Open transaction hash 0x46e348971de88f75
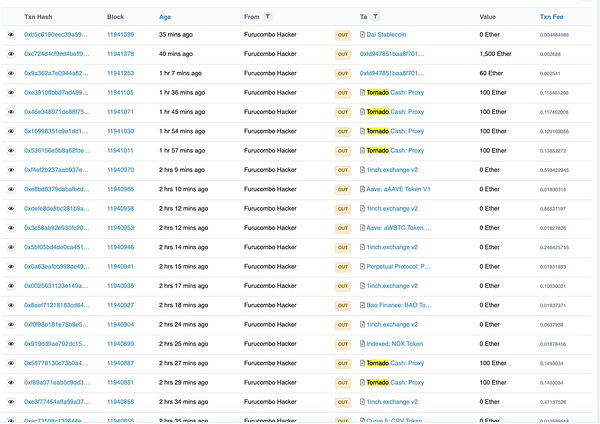The image size is (600, 424). [57, 112]
